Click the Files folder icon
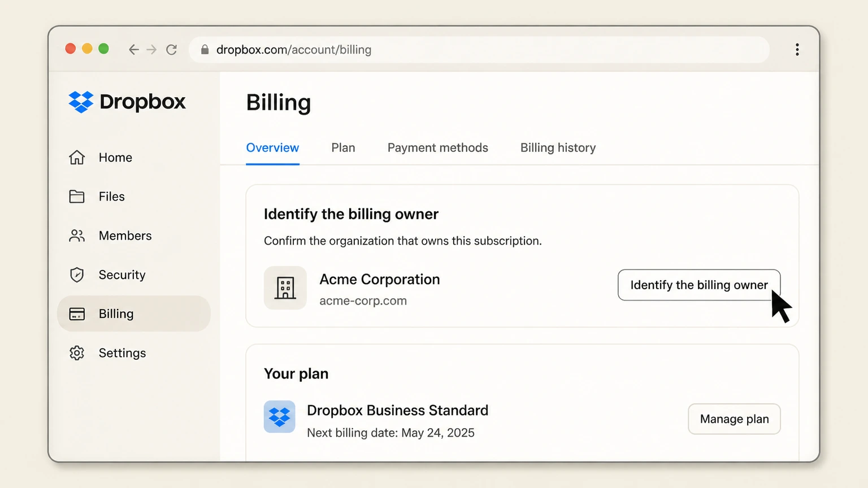The height and width of the screenshot is (488, 868). tap(77, 197)
